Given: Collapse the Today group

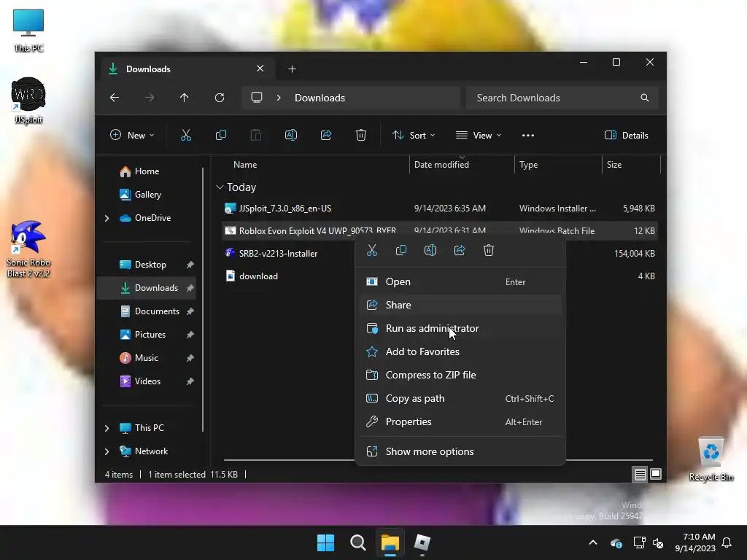Looking at the screenshot, I should [x=220, y=187].
